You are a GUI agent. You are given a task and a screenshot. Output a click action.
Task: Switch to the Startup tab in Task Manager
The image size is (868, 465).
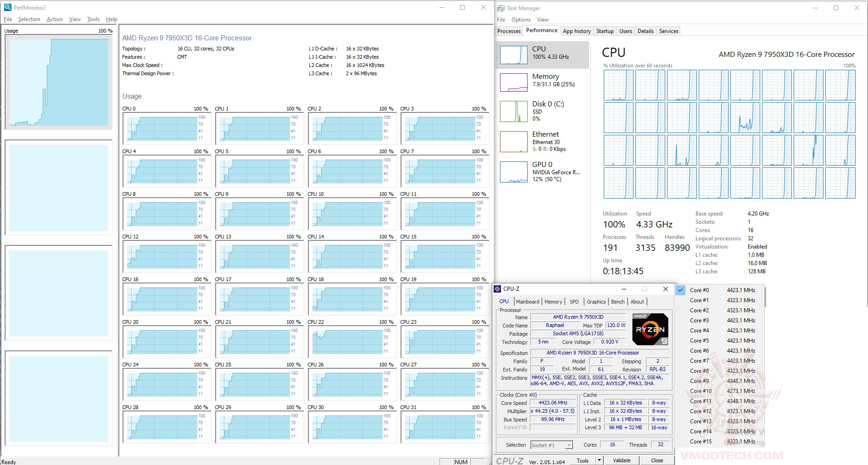point(605,31)
